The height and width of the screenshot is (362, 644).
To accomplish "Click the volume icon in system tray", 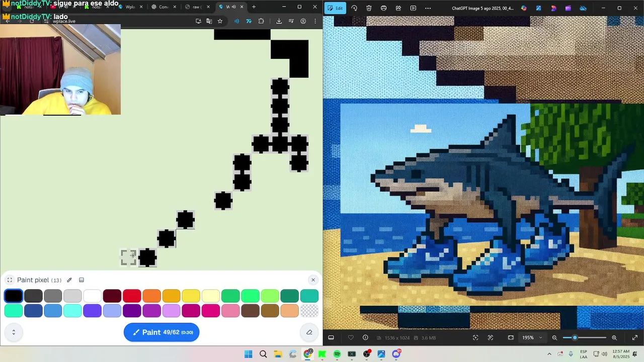I will (x=605, y=354).
